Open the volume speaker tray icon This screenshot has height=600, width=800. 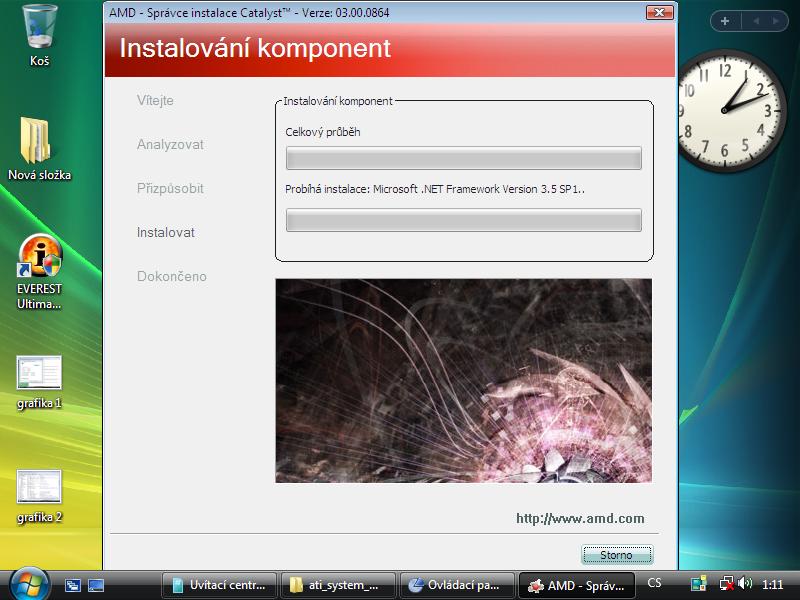point(745,583)
